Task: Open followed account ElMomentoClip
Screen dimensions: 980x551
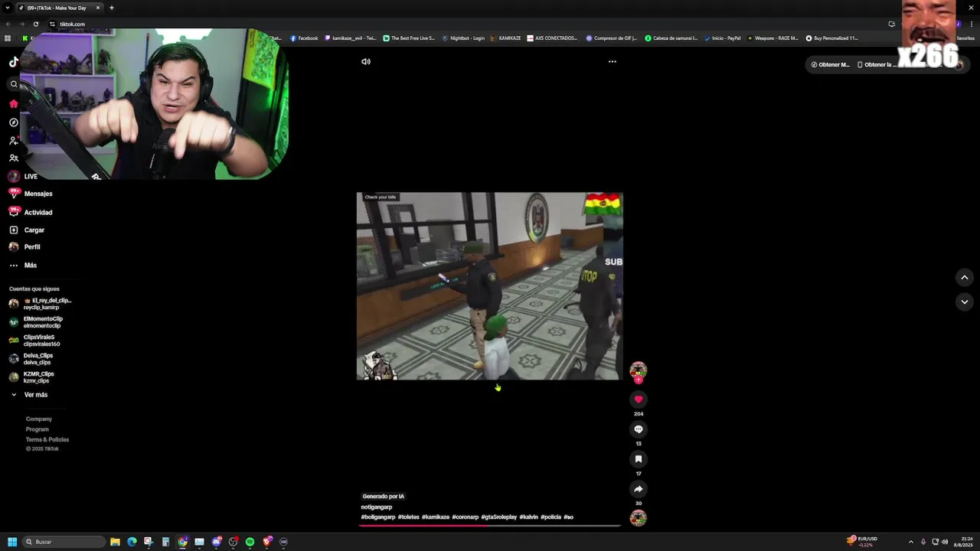Action: (36, 322)
